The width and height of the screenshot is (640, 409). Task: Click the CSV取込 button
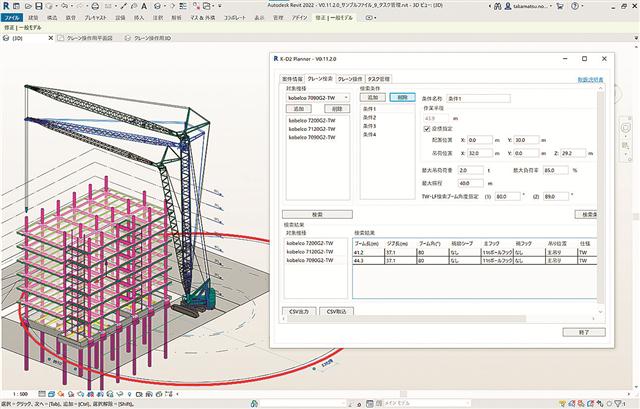coord(336,311)
